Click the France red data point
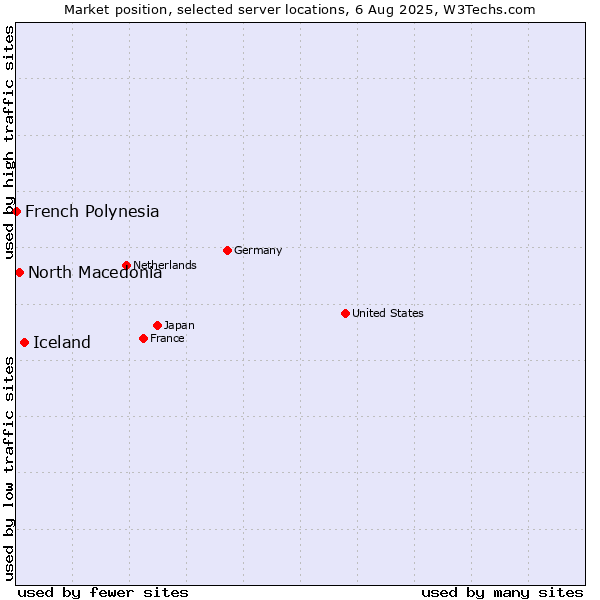Image resolution: width=600 pixels, height=600 pixels. coord(143,339)
